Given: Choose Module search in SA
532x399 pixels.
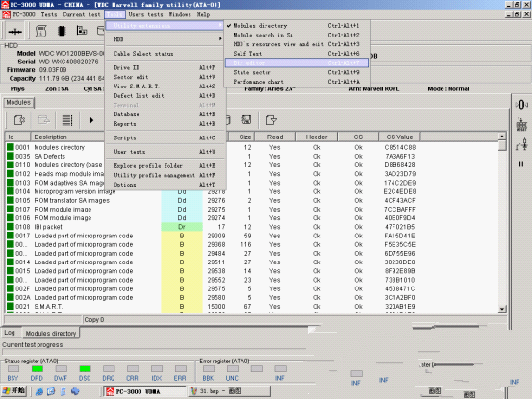Looking at the screenshot, I should (x=297, y=35).
